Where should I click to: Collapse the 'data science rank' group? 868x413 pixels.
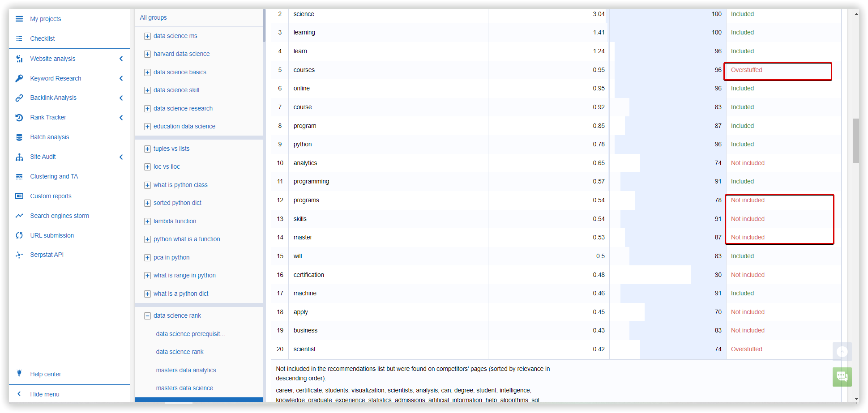[x=147, y=316]
